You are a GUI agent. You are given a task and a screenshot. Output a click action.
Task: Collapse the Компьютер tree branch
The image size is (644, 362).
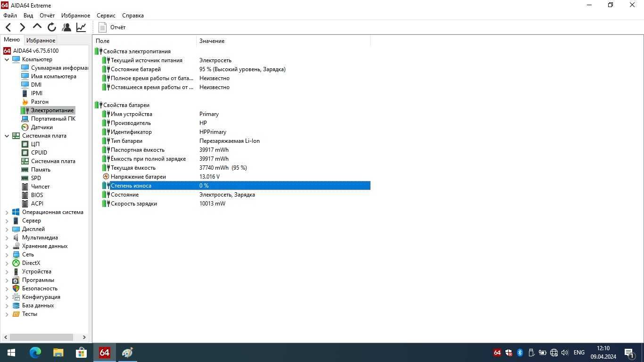7,59
